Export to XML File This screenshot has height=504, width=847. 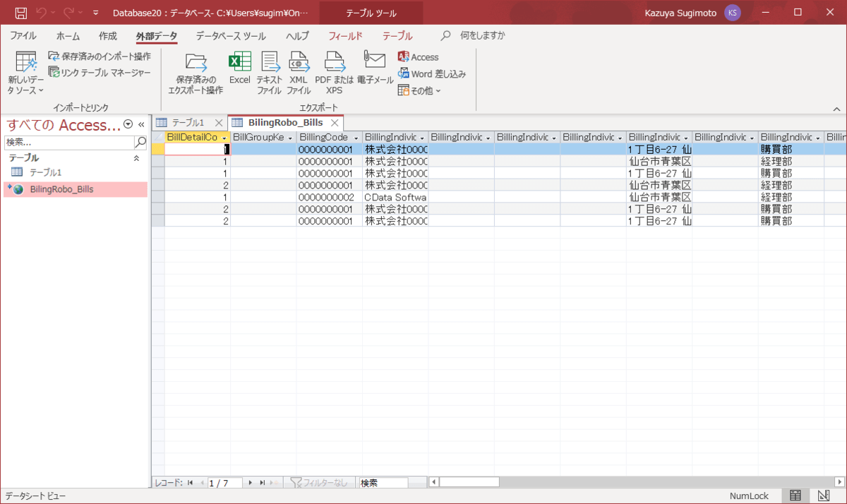coord(299,73)
